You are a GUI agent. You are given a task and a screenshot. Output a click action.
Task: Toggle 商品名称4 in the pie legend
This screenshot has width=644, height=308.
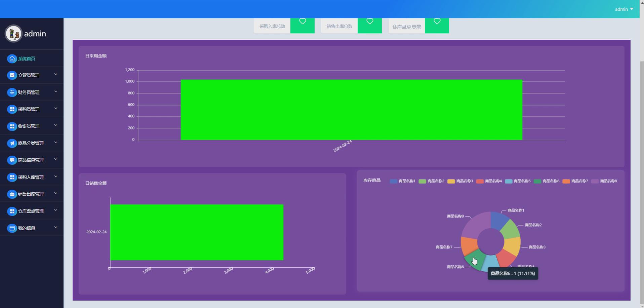(489, 181)
